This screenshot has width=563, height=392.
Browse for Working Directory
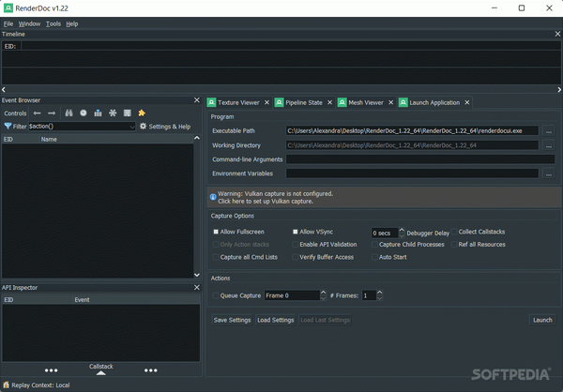click(548, 145)
